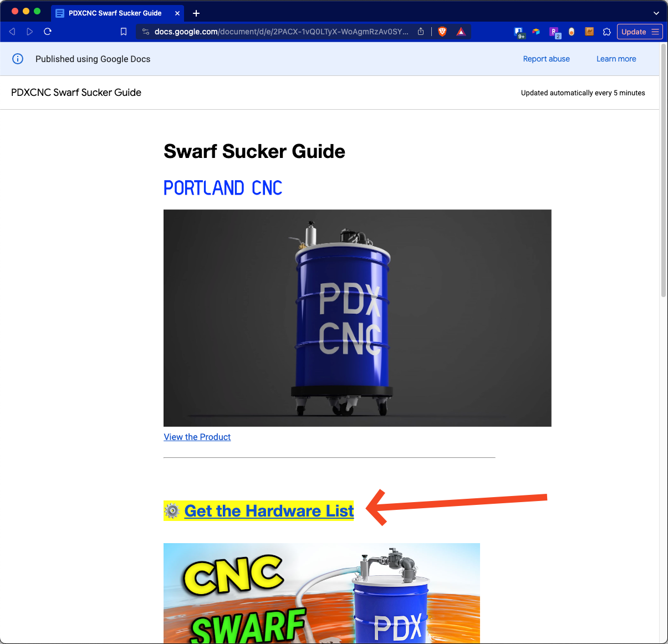
Task: Open a new tab with plus button
Action: 196,13
